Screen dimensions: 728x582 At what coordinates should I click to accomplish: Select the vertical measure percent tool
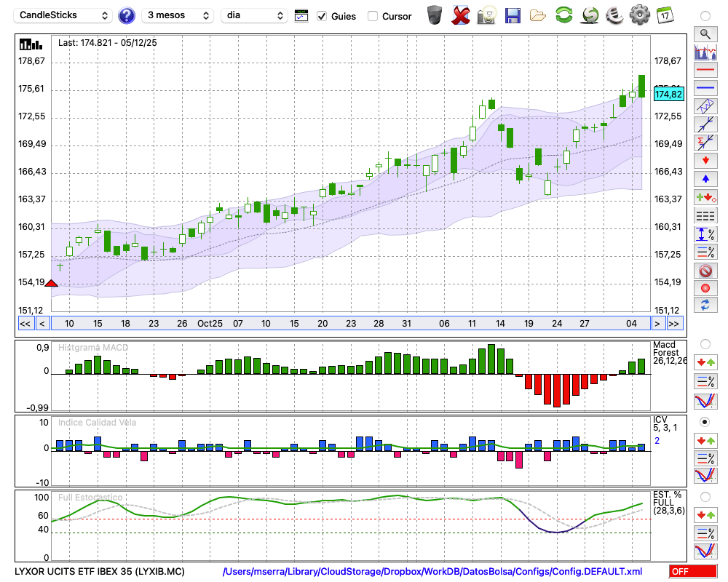pos(705,234)
